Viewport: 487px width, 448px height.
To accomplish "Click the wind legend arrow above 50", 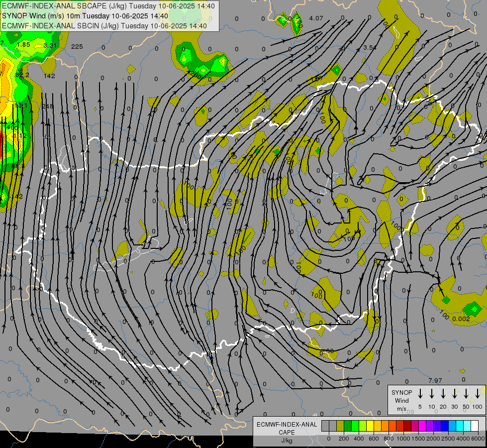I will [466, 393].
